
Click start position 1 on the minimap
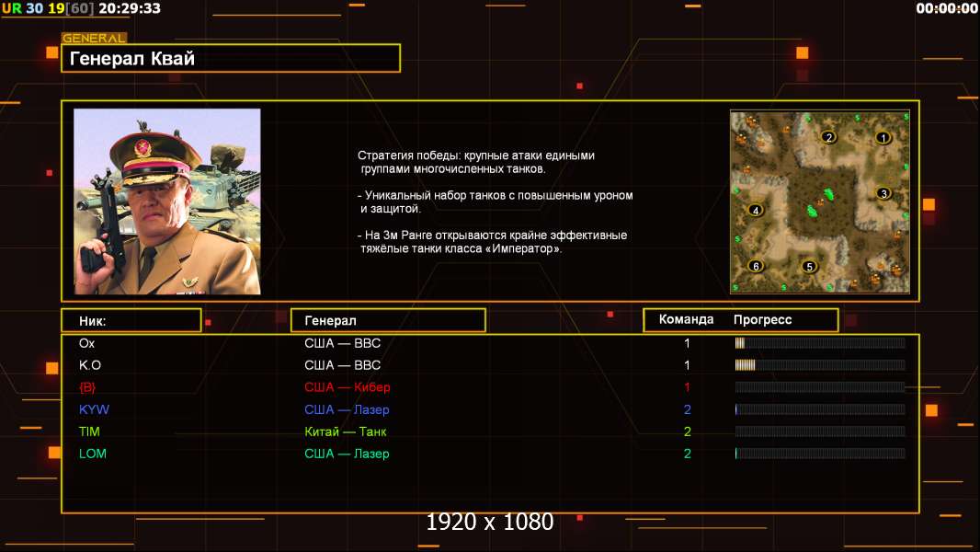point(883,138)
